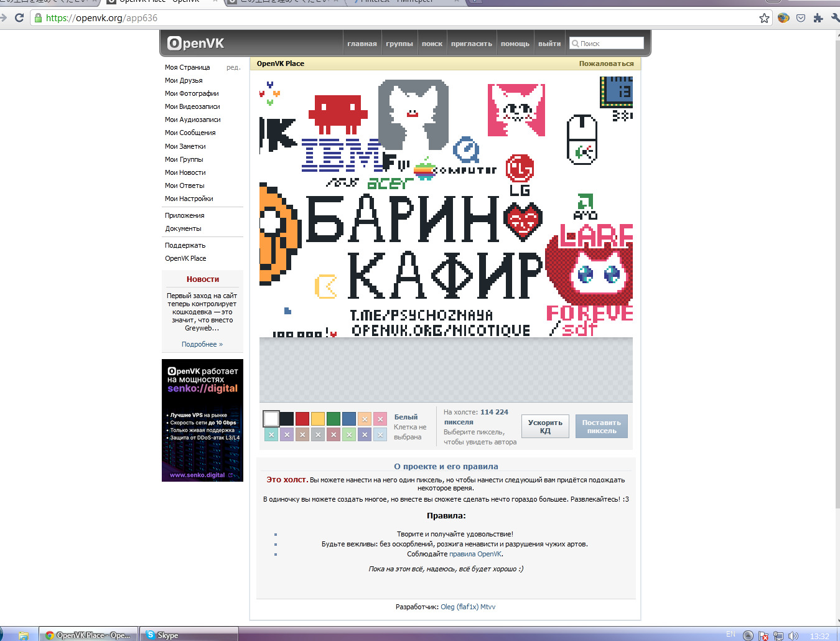Click Поддержать in the sidebar
The width and height of the screenshot is (840, 641).
pyautogui.click(x=185, y=245)
